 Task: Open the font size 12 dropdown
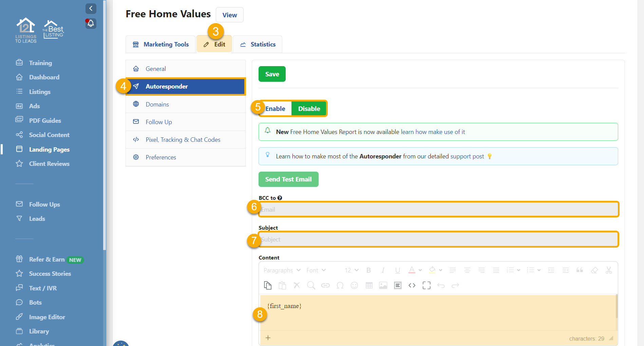[x=352, y=270]
